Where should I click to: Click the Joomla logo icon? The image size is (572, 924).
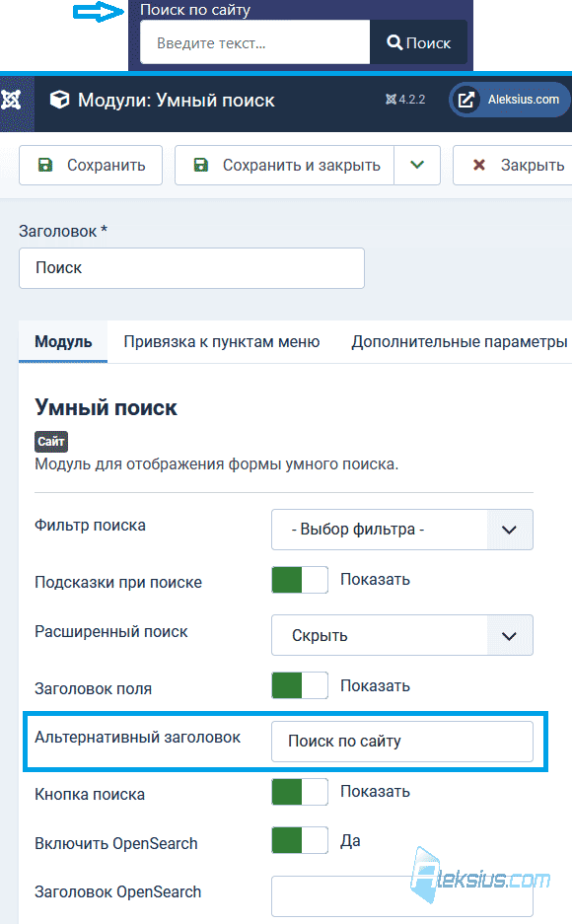11,101
